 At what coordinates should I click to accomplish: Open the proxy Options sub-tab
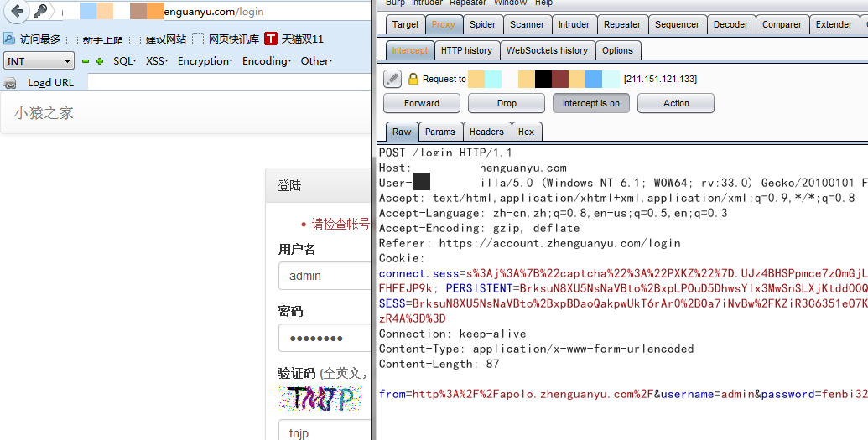[x=617, y=50]
